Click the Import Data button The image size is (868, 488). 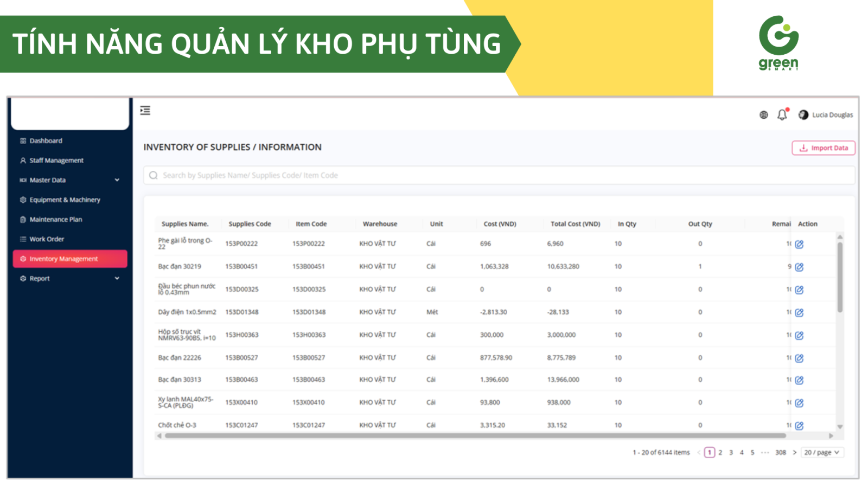point(823,148)
